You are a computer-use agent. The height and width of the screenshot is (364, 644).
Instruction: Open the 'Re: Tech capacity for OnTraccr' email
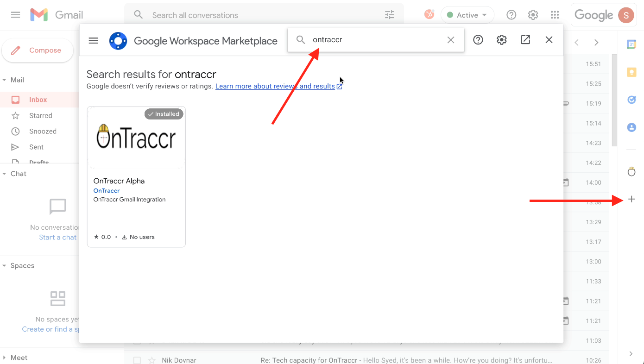click(x=406, y=360)
